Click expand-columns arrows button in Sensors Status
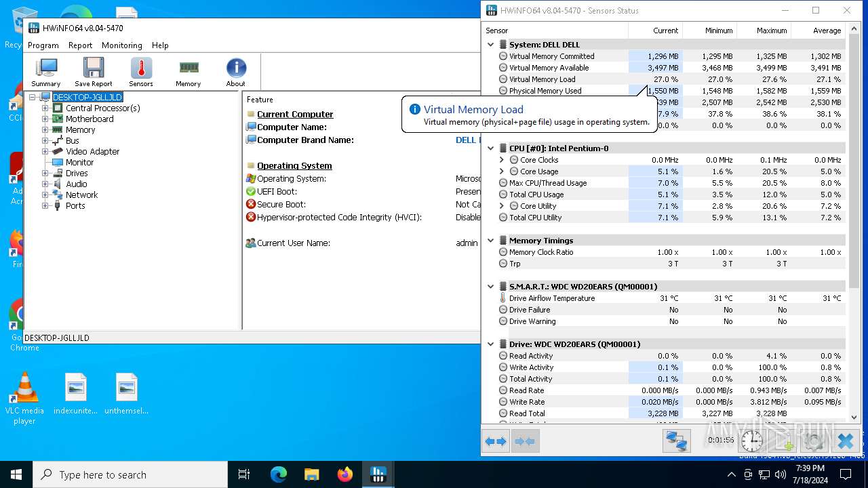 [496, 441]
